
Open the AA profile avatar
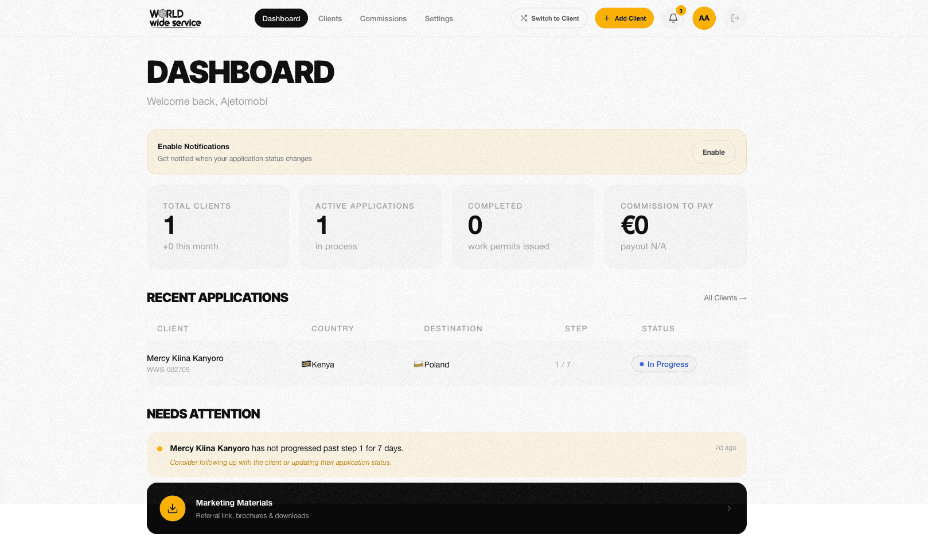coord(704,18)
